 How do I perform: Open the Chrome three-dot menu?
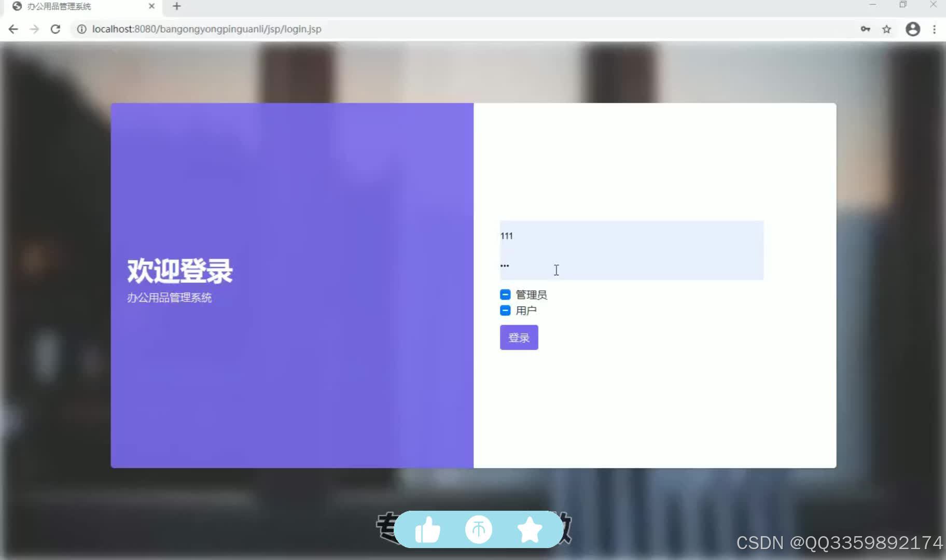(935, 29)
